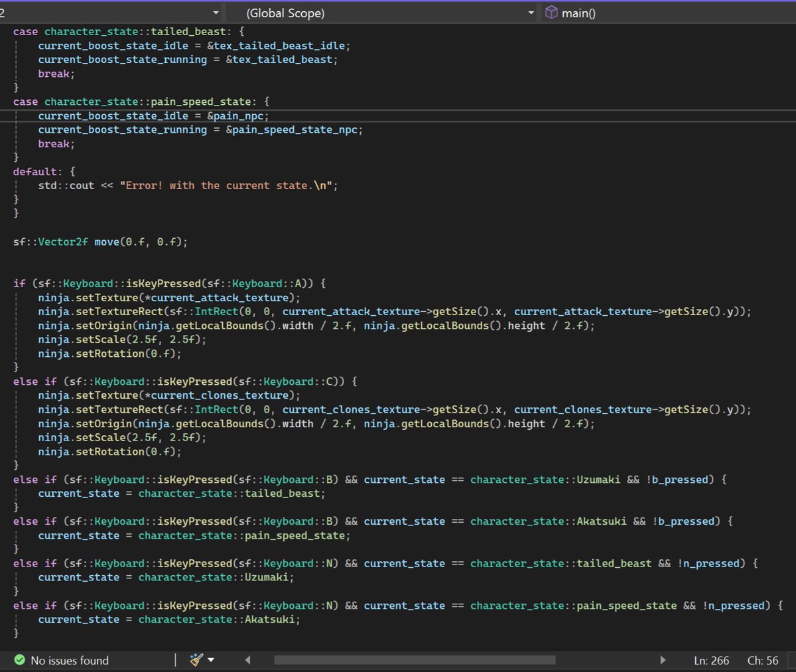796x672 pixels.
Task: Click '&pain_speed_state_npc' in the code
Action: point(292,130)
